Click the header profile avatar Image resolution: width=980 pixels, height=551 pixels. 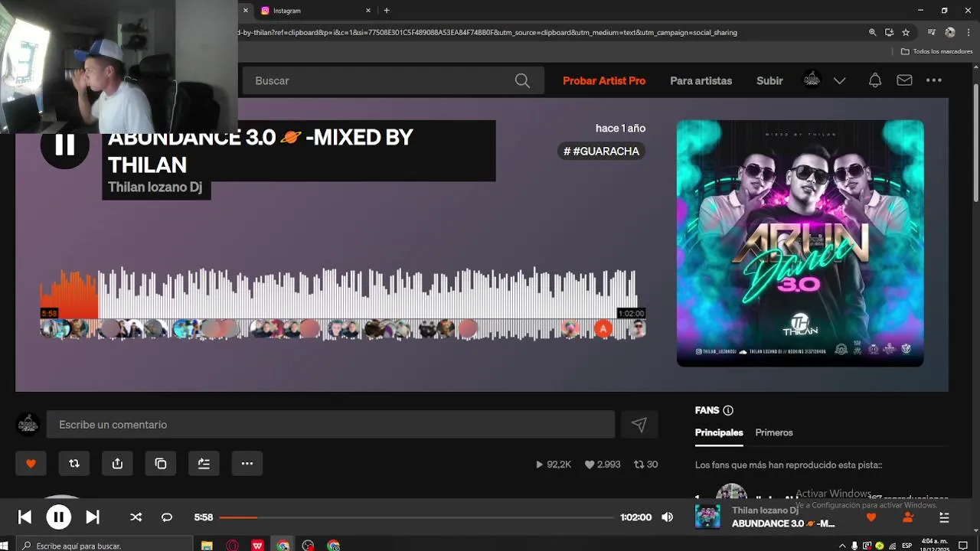(x=812, y=80)
